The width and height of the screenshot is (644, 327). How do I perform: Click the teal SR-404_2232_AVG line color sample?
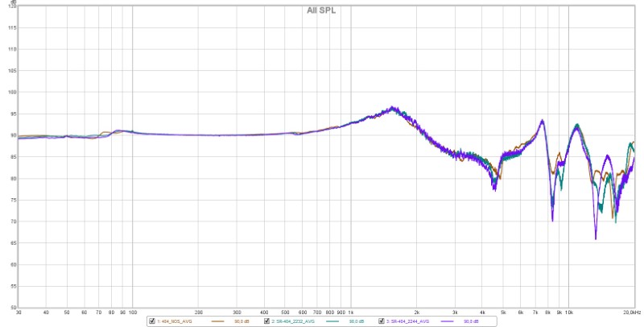coord(333,321)
